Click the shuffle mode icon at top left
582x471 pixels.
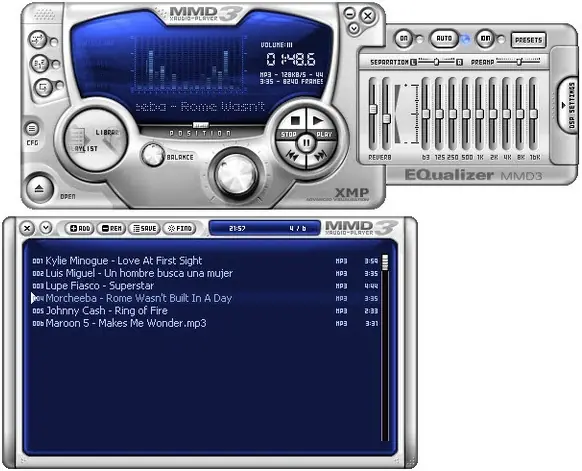pos(39,40)
